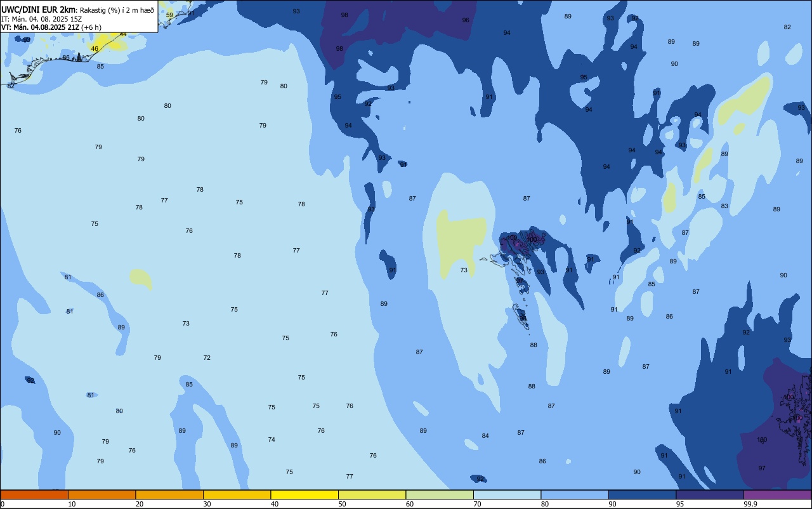Pick the yellow-green 50–60 legend swatch
Screen dimensions: 812x509
[372, 494]
